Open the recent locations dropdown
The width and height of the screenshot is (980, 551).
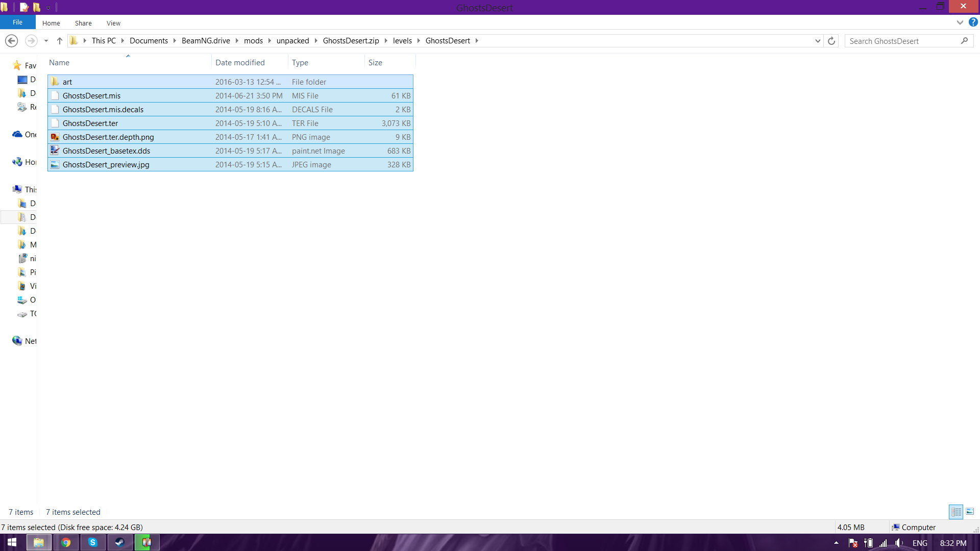point(46,41)
